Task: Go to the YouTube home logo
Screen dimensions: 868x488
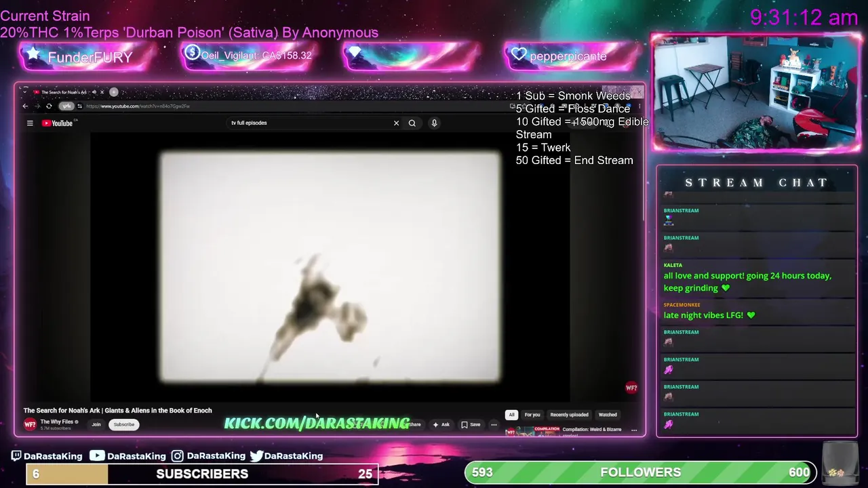Action: pos(57,123)
